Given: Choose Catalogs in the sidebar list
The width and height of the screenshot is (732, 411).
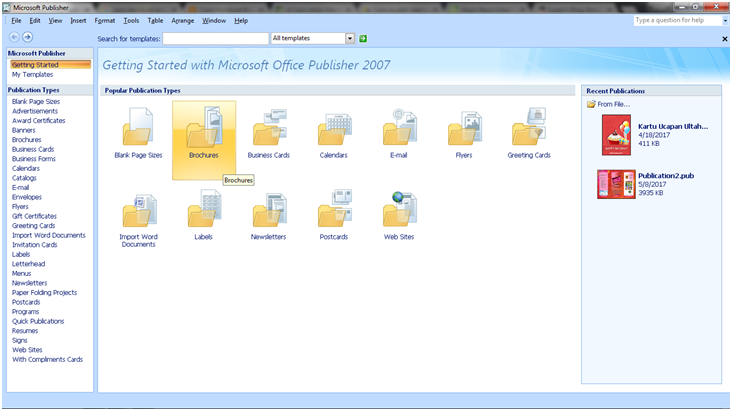Looking at the screenshot, I should pyautogui.click(x=24, y=178).
